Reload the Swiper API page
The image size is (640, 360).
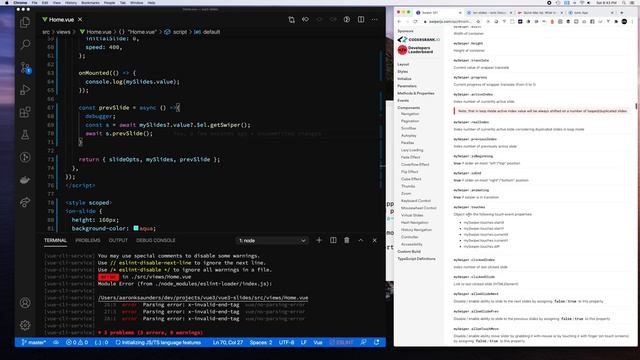(x=415, y=22)
